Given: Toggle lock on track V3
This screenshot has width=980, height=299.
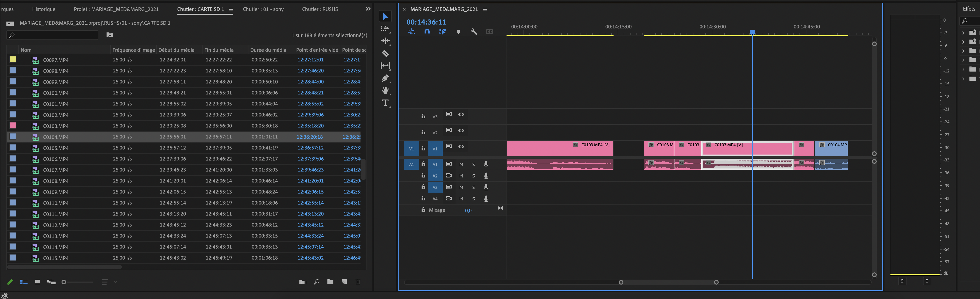Looking at the screenshot, I should [423, 116].
